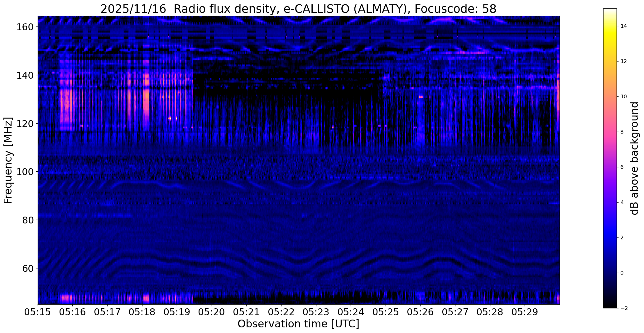Click the 05:18 time tick label
This screenshot has width=644, height=333.
point(142,312)
